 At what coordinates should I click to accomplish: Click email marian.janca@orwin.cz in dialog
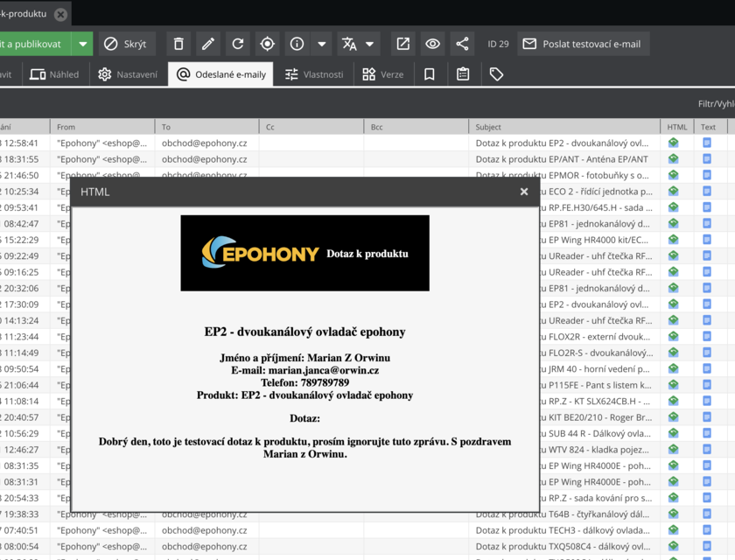324,370
